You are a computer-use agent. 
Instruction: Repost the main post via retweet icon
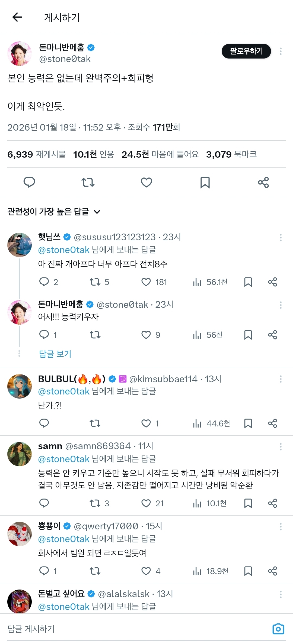88,182
